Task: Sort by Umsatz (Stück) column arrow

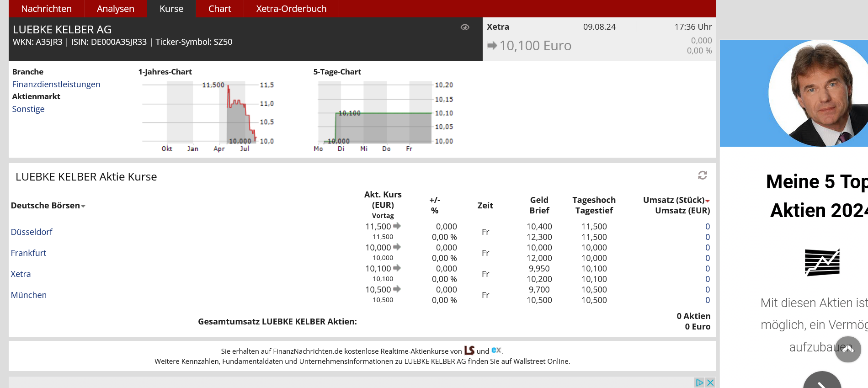Action: (x=708, y=201)
